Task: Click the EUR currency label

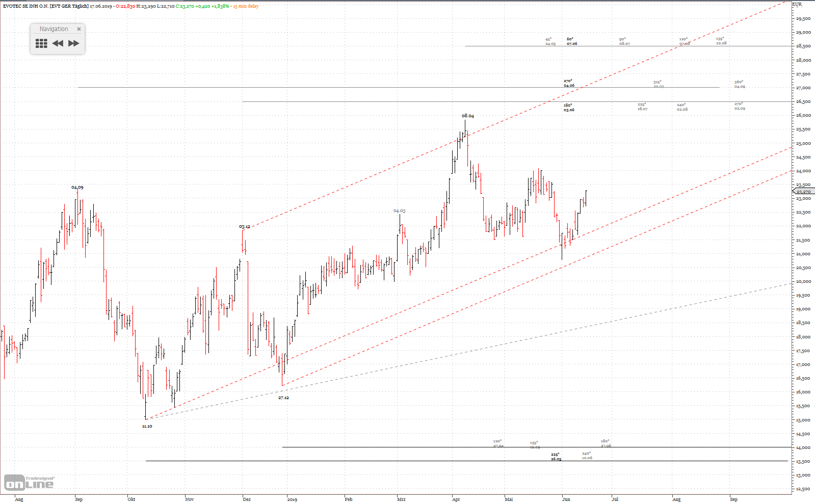Action: tap(797, 4)
